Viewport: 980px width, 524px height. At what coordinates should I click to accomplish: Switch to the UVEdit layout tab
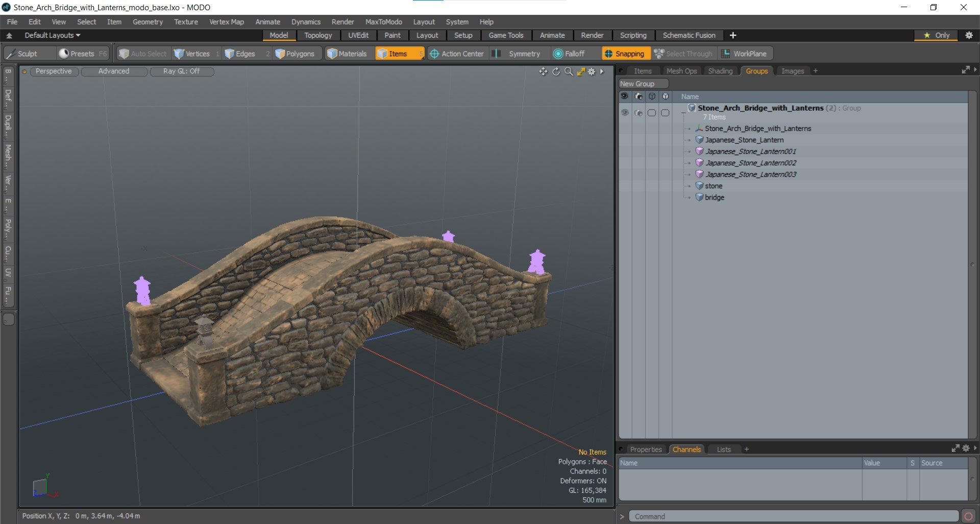[358, 35]
